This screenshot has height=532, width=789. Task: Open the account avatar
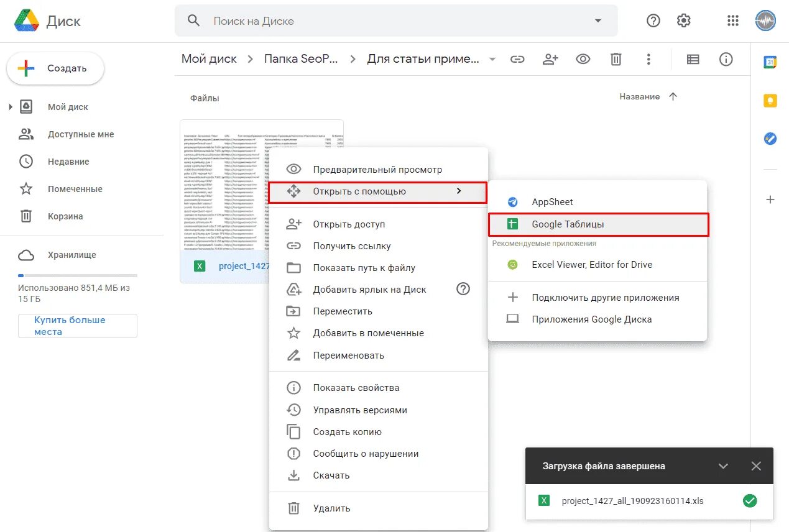click(x=766, y=21)
